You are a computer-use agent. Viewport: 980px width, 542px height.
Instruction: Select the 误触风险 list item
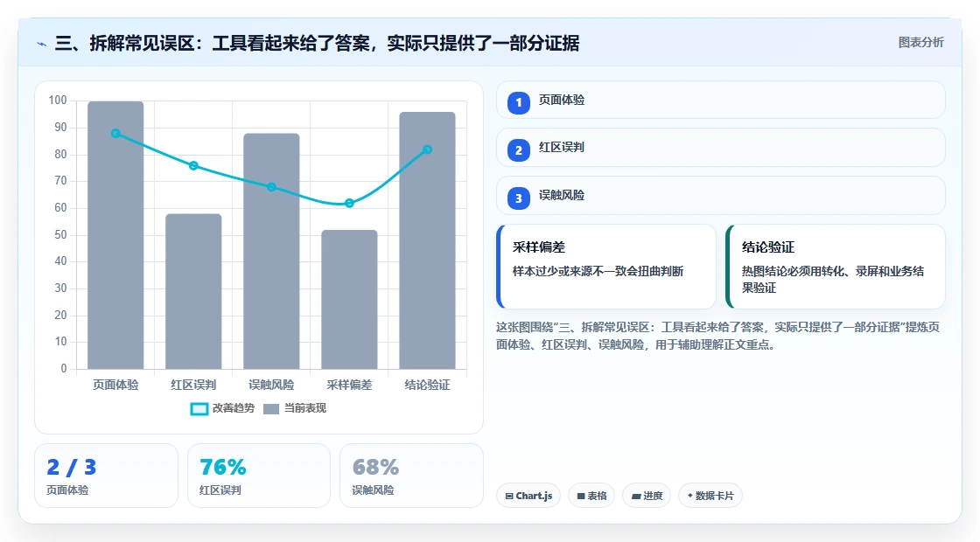coord(721,196)
